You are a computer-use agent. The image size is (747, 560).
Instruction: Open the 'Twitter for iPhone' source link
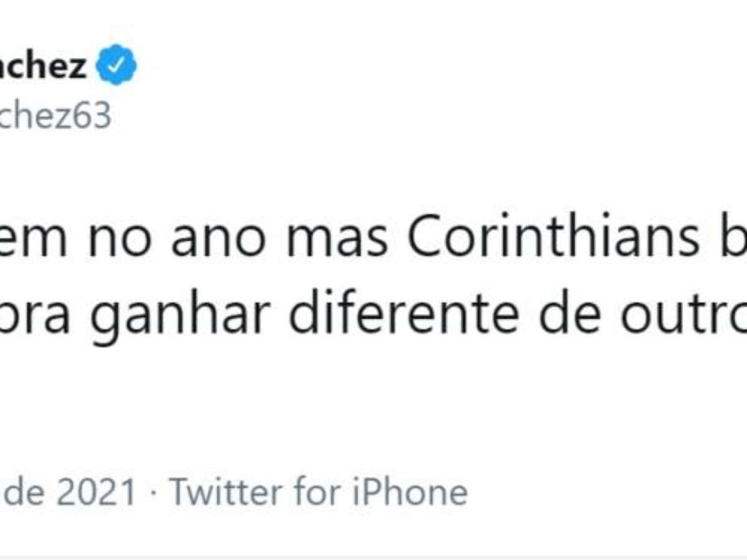pyautogui.click(x=318, y=492)
